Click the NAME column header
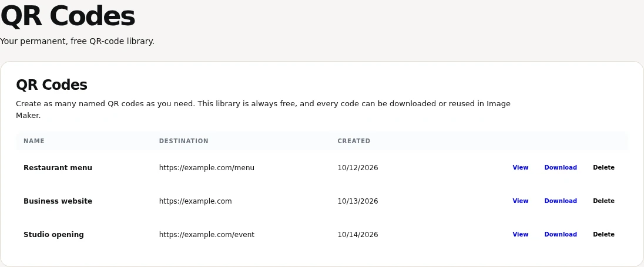This screenshot has width=644, height=267. (x=33, y=141)
